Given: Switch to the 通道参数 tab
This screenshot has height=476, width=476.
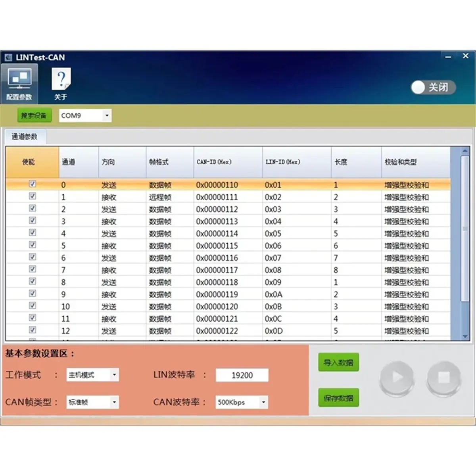Looking at the screenshot, I should pyautogui.click(x=25, y=136).
